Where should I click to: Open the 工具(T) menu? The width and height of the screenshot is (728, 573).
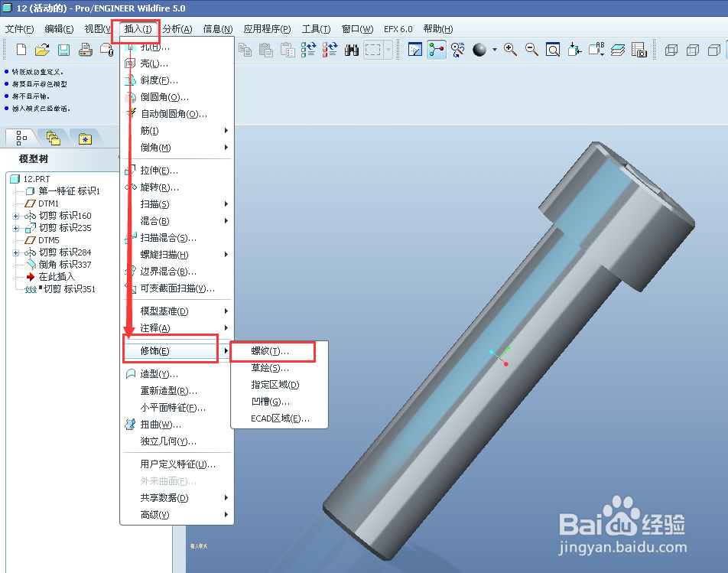[316, 29]
